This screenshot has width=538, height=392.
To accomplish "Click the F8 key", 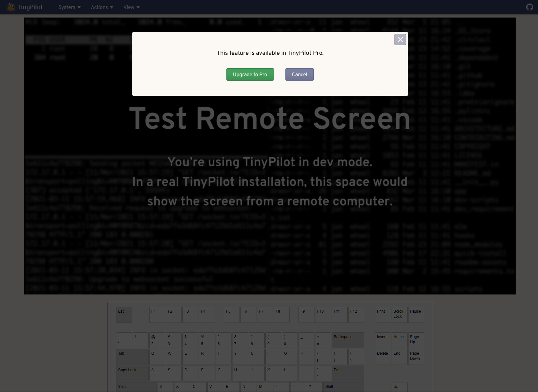I will click(x=282, y=315).
